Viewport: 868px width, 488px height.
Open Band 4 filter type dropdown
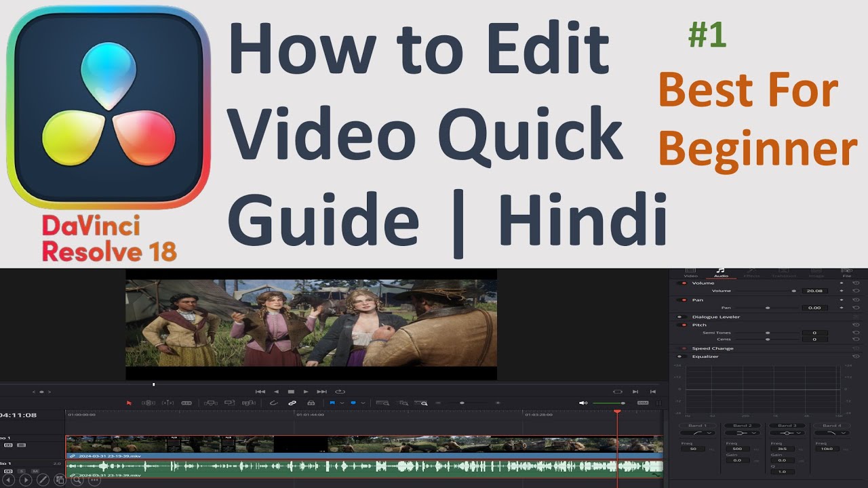(x=831, y=432)
